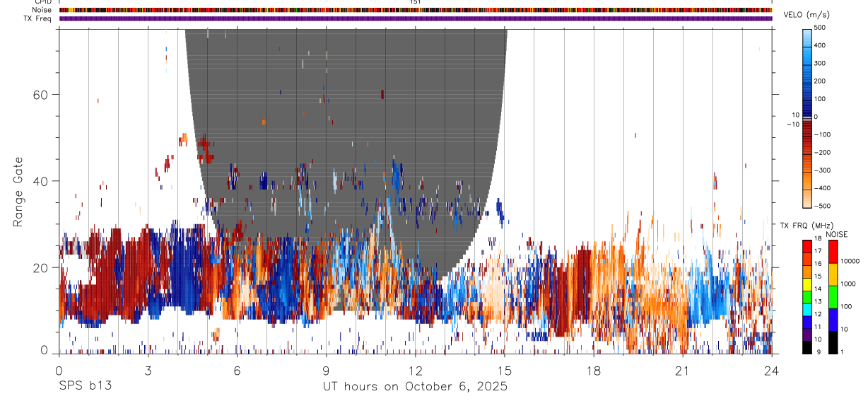The height and width of the screenshot is (401, 868).
Task: Click the 10000 label on NOISE scale
Action: [850, 261]
